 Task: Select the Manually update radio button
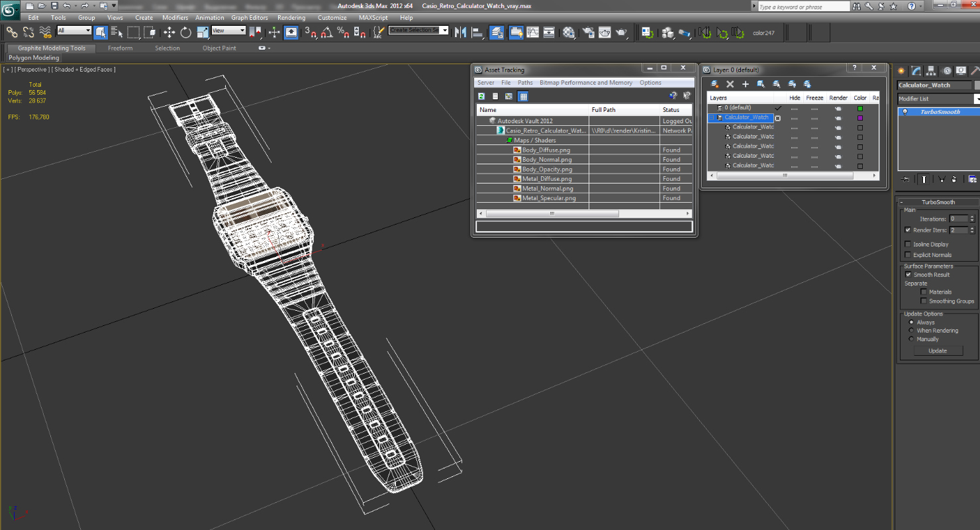point(911,339)
